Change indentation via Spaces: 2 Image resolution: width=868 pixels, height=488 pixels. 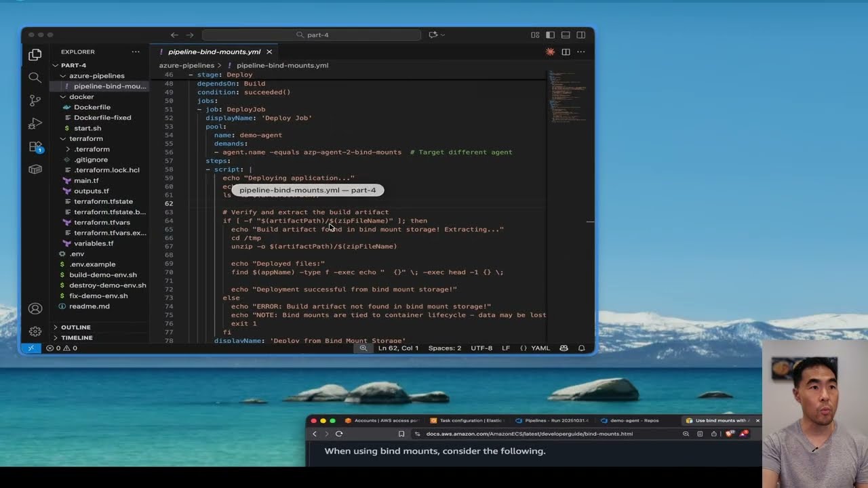tap(444, 348)
